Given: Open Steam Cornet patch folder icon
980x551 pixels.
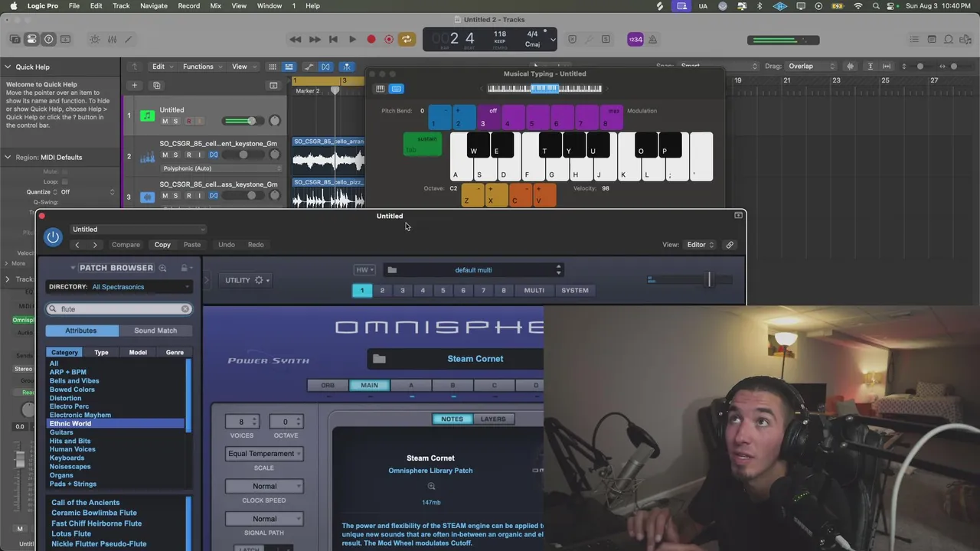Looking at the screenshot, I should pos(380,359).
